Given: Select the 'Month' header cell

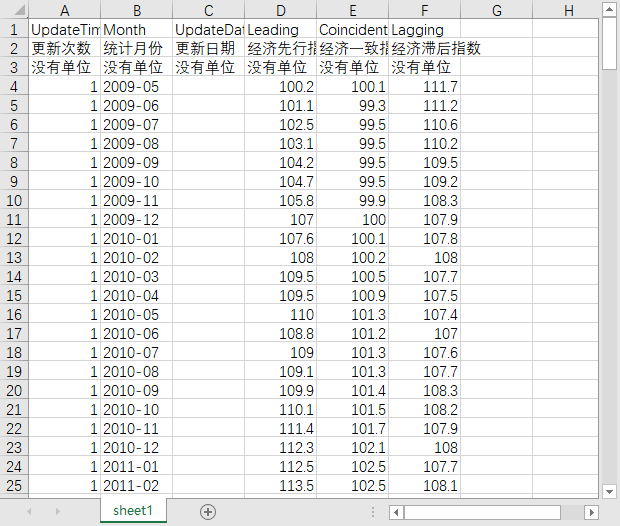Looking at the screenshot, I should click(137, 30).
